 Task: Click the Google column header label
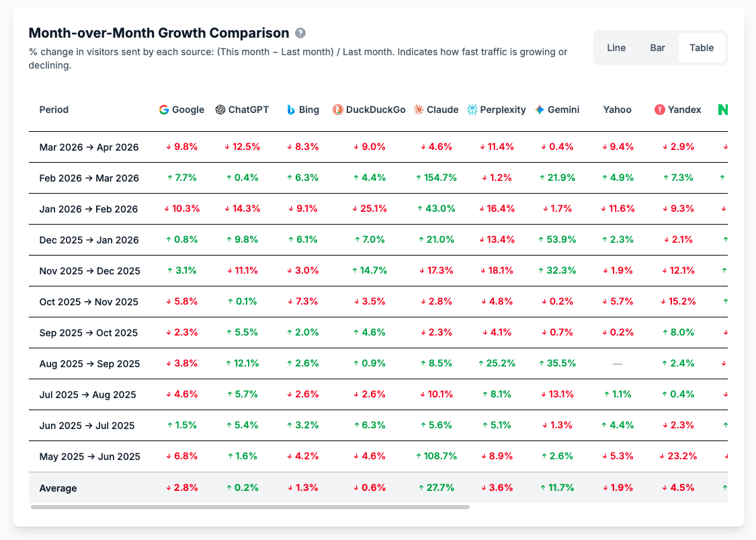point(188,110)
